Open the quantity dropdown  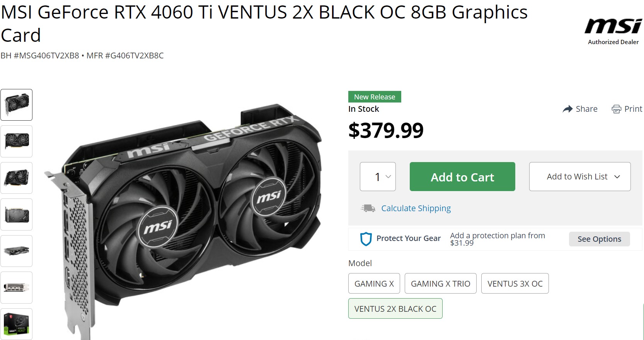click(x=378, y=176)
